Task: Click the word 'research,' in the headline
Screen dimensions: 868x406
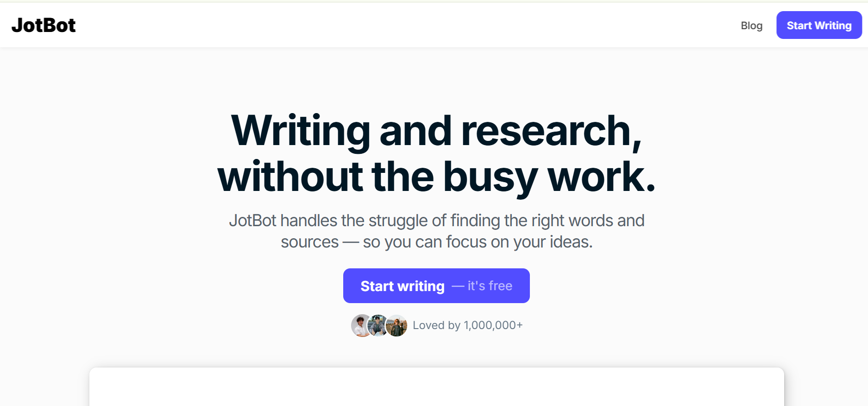Action: click(551, 131)
